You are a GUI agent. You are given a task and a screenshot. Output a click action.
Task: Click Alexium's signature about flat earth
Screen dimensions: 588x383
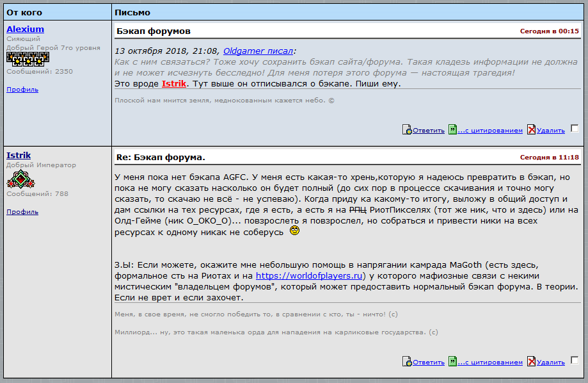(x=224, y=101)
